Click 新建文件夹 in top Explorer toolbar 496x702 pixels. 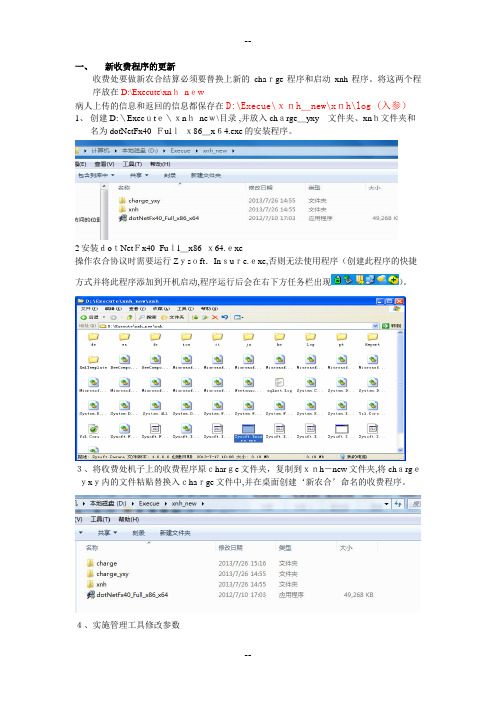206,176
